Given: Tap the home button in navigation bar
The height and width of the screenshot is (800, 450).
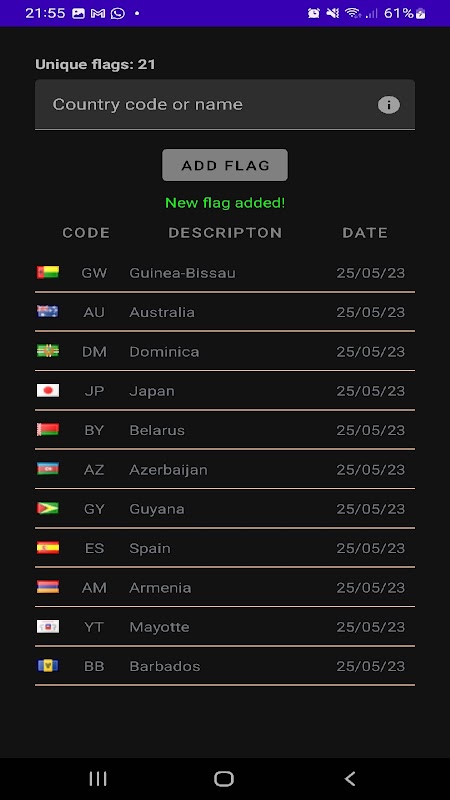Looking at the screenshot, I should [224, 779].
